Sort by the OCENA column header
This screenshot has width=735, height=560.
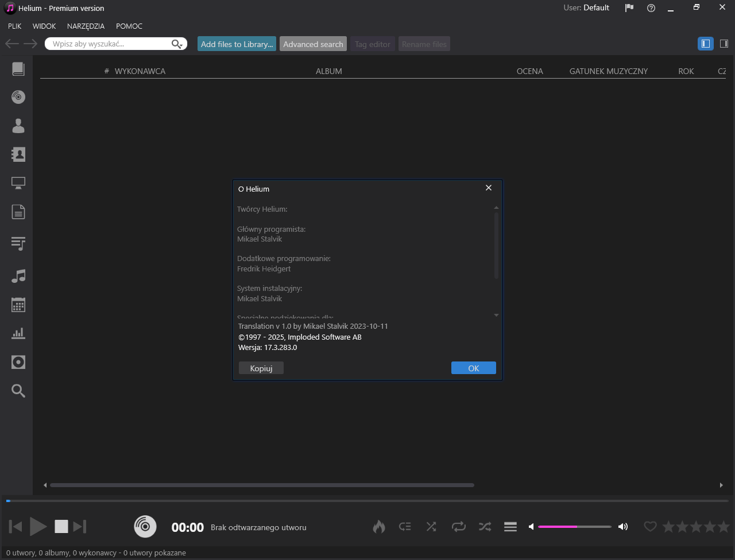529,71
